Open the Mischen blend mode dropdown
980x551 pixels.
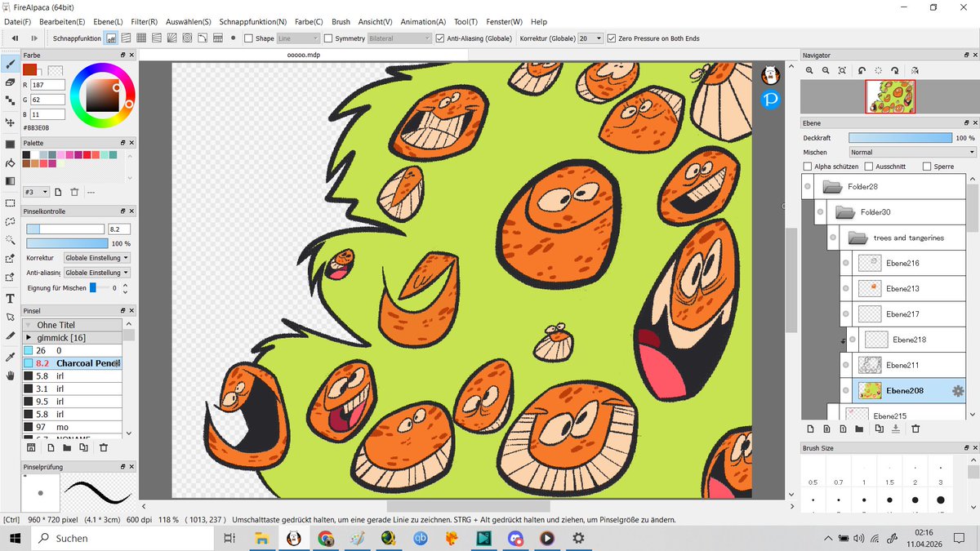(x=913, y=152)
